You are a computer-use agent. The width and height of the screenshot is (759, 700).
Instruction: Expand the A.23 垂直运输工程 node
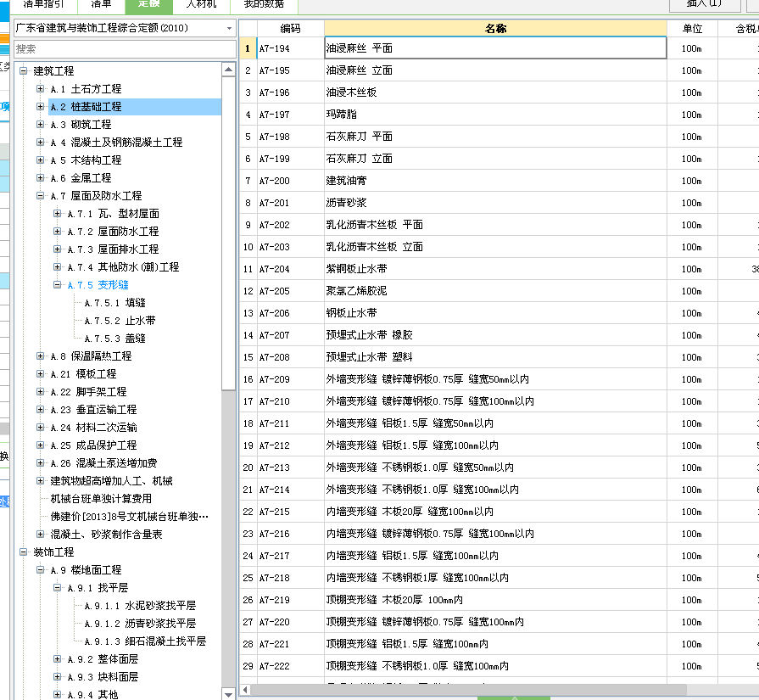40,409
